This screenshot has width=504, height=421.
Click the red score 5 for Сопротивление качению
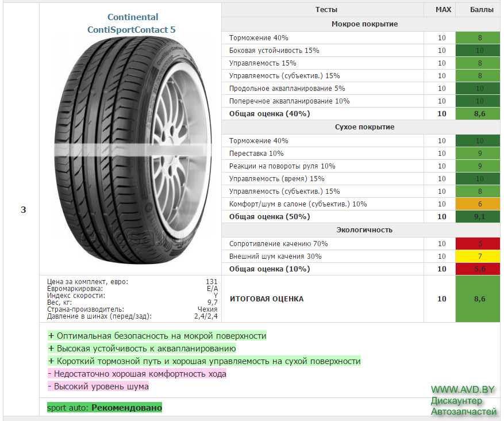pos(478,244)
